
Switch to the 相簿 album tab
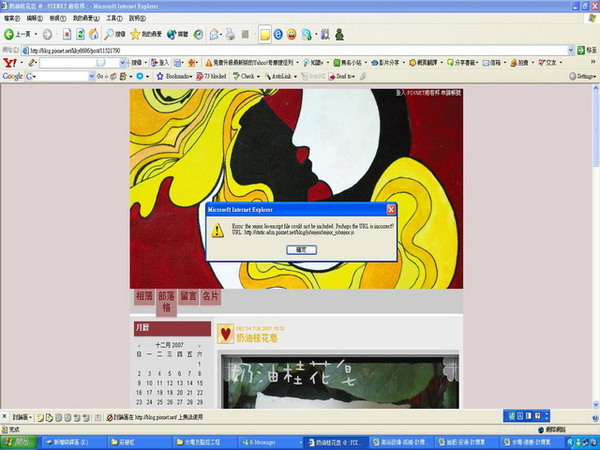144,297
